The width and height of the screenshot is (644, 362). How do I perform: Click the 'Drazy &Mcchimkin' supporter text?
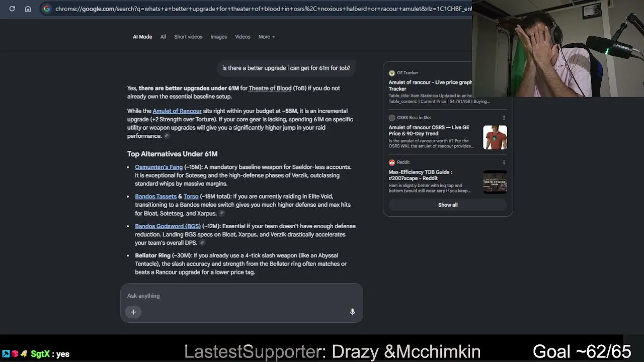pos(406,351)
